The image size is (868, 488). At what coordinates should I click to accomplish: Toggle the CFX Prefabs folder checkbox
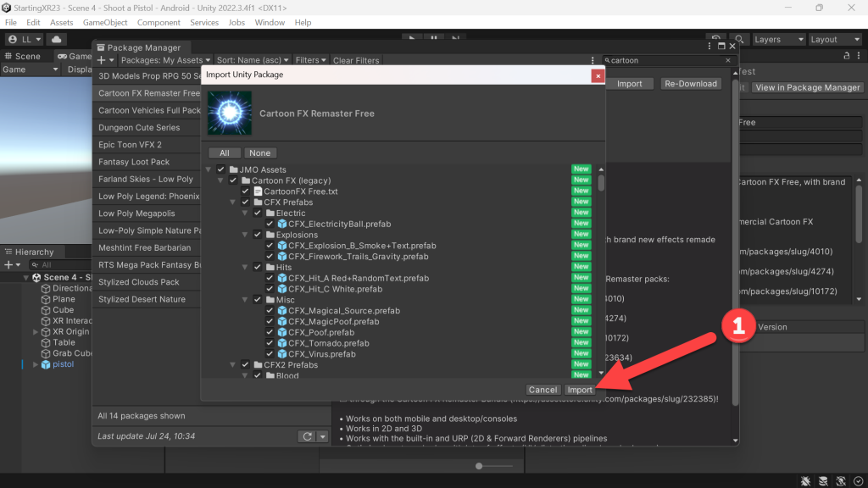245,202
